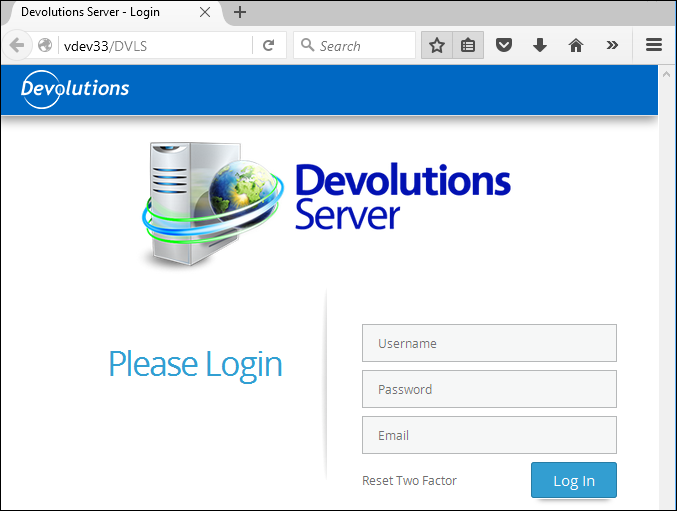
Task: Close the Devolutions Server - Login tab
Action: click(x=205, y=12)
